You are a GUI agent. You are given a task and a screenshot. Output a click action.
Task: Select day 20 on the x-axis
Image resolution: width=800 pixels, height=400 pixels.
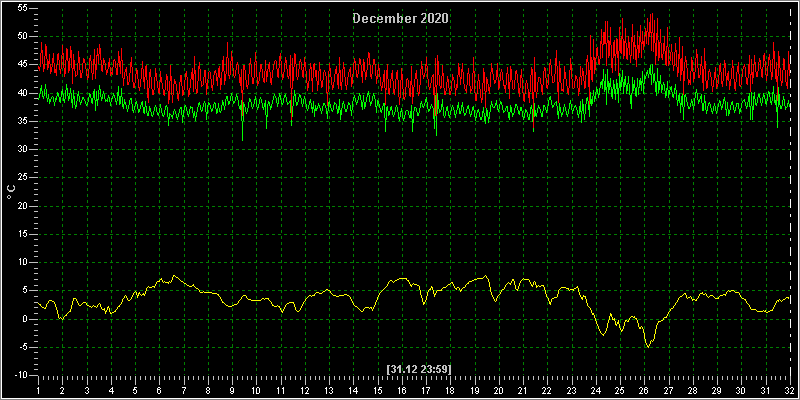[x=499, y=390]
